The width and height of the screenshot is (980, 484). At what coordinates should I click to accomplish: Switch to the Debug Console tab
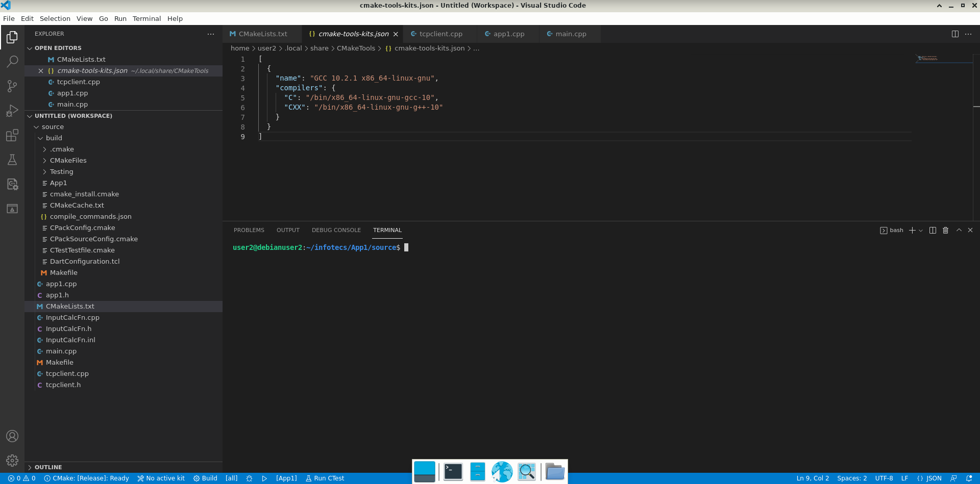pyautogui.click(x=336, y=230)
